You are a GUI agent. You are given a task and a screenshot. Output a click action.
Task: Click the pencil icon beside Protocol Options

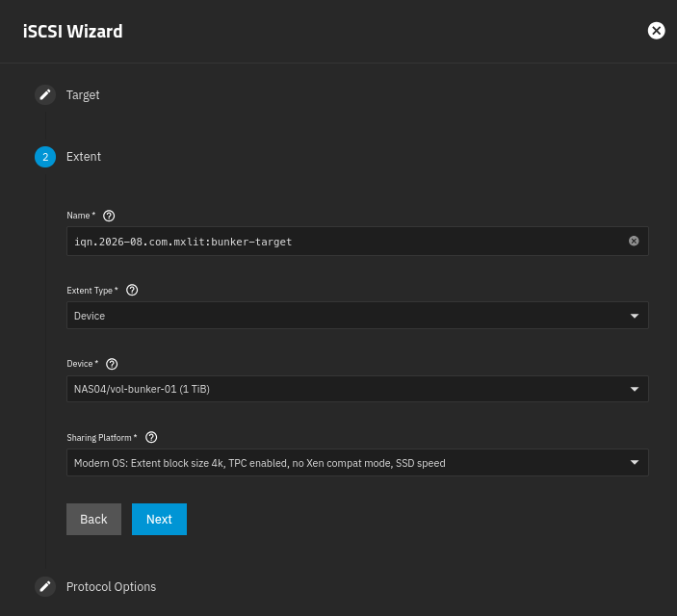[45, 586]
